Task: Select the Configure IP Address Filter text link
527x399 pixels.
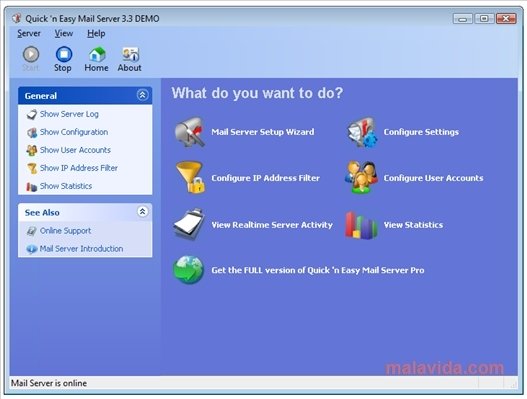Action: (x=266, y=178)
